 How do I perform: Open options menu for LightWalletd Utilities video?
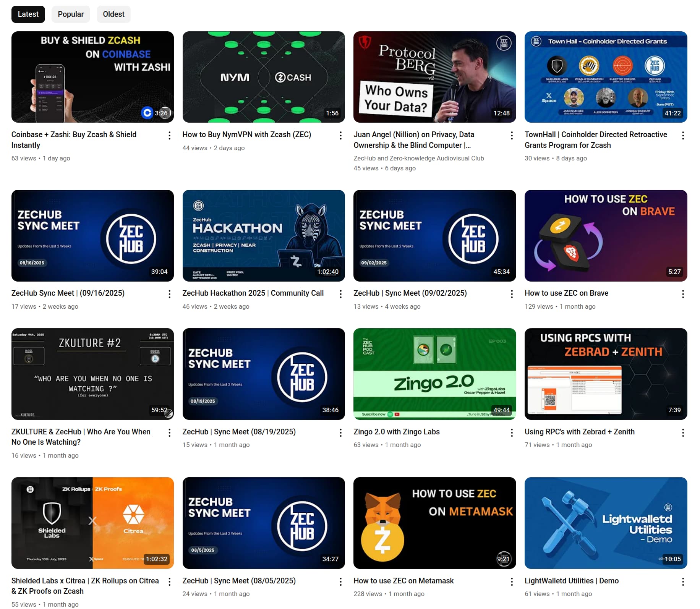(683, 581)
